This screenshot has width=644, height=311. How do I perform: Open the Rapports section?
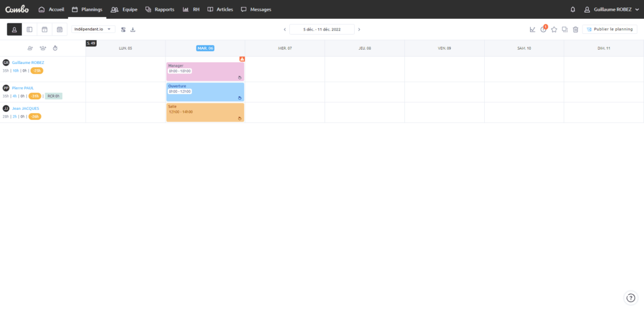click(x=160, y=9)
